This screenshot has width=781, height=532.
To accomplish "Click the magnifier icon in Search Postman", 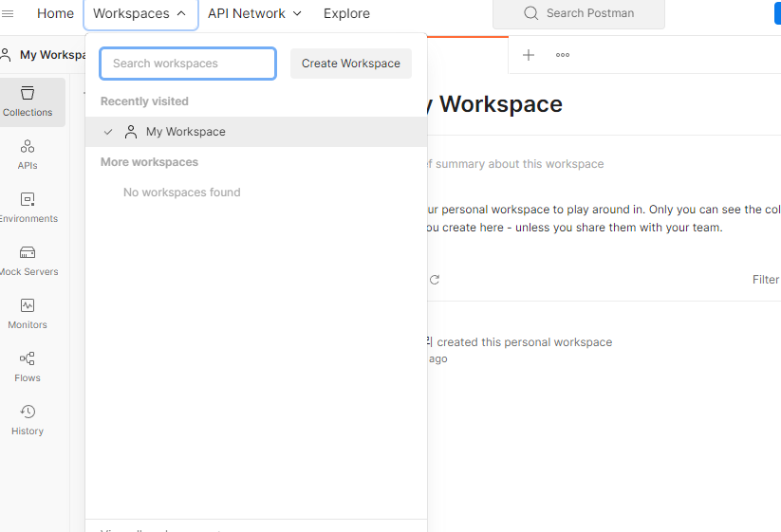I will [531, 13].
